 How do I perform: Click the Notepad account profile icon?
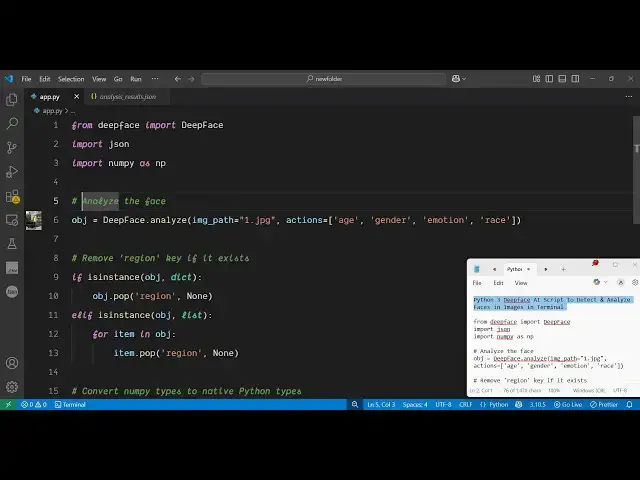pyautogui.click(x=620, y=282)
